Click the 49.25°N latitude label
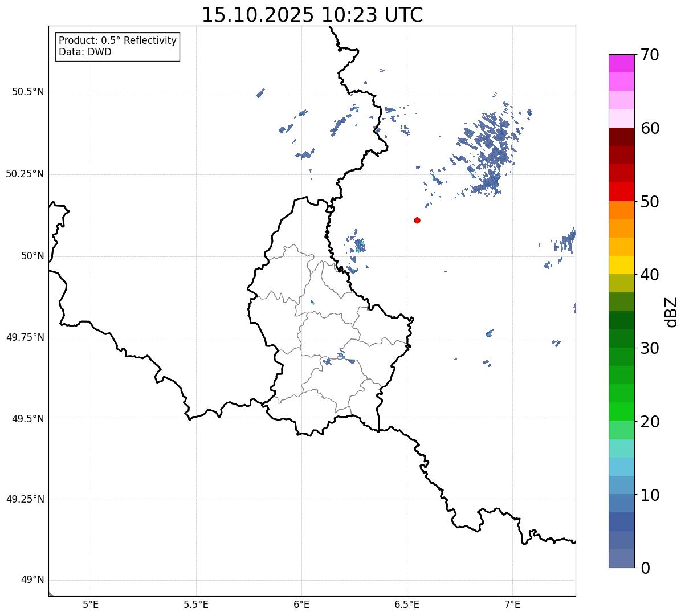 pos(25,499)
